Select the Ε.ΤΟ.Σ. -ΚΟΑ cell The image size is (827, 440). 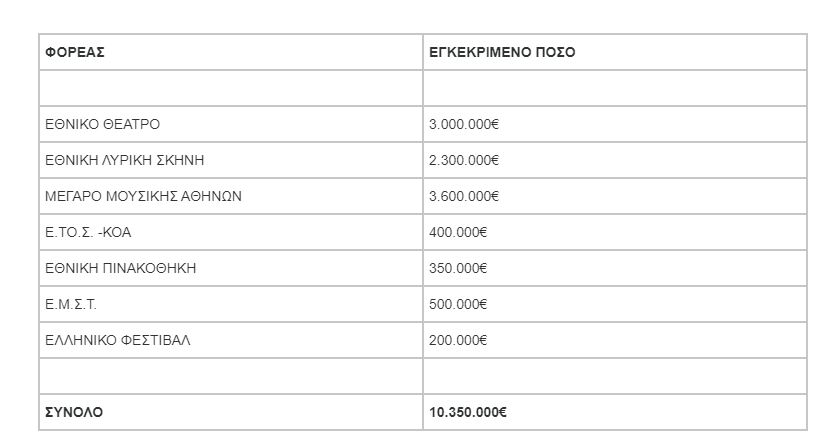[88, 233]
